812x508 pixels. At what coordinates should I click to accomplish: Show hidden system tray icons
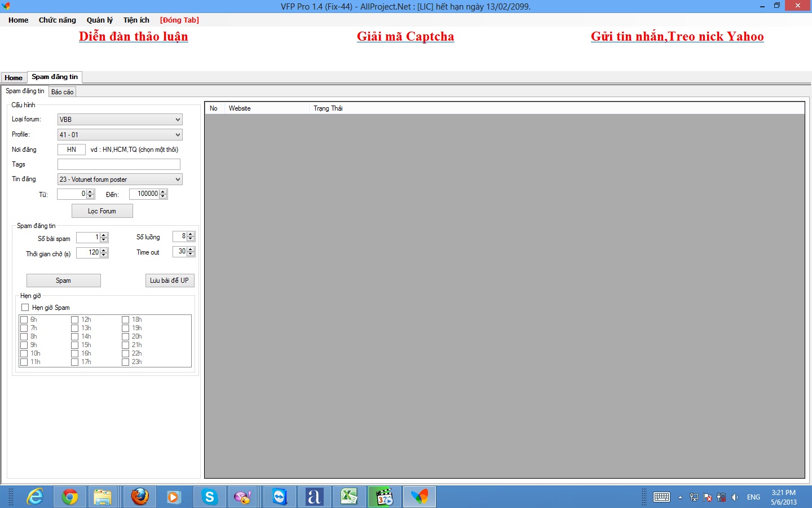[x=680, y=497]
